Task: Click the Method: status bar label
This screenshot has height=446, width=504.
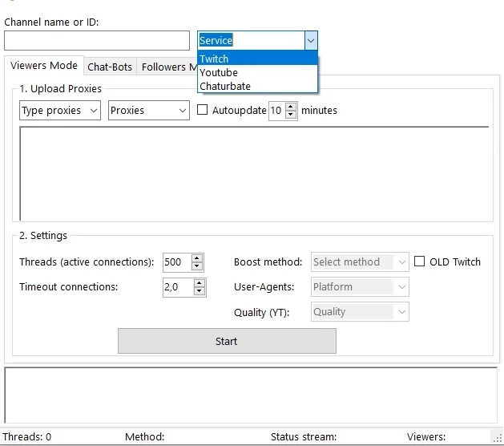Action: 145,436
